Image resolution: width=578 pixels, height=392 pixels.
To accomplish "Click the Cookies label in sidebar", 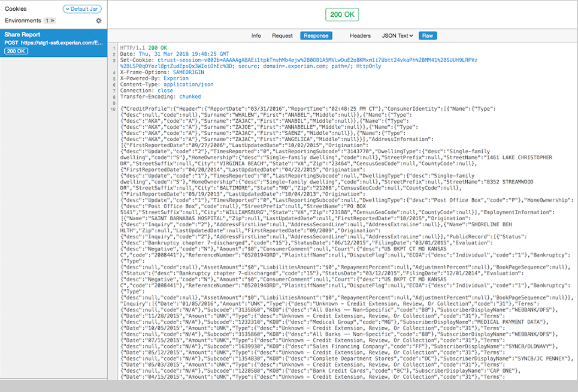I will coord(16,9).
